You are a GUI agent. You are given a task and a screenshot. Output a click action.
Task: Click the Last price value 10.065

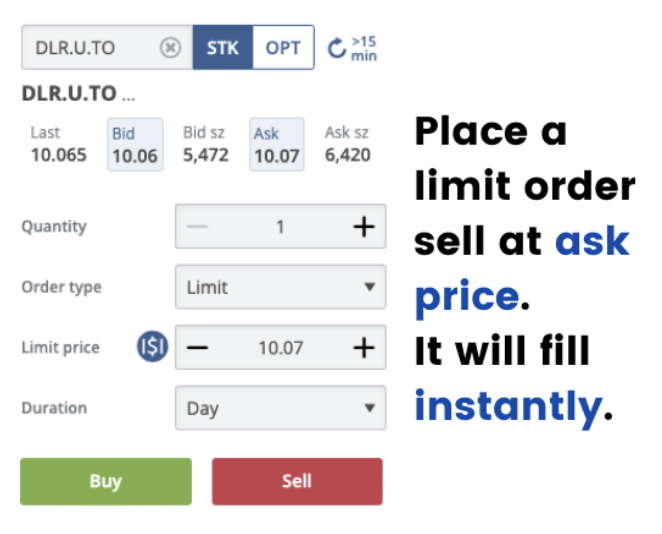[58, 156]
